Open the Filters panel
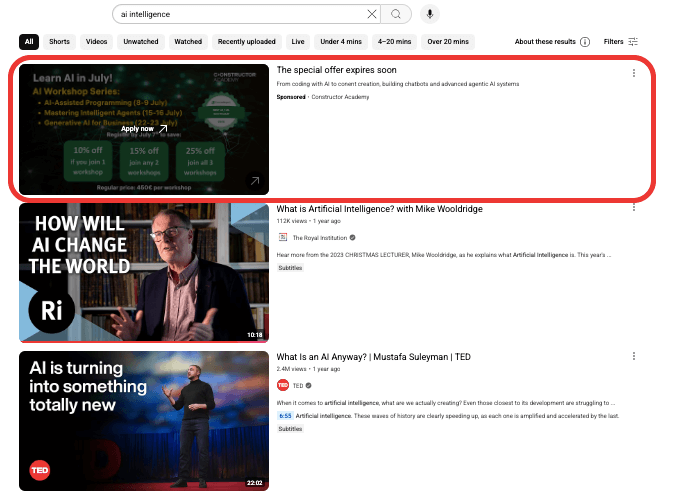 (621, 42)
